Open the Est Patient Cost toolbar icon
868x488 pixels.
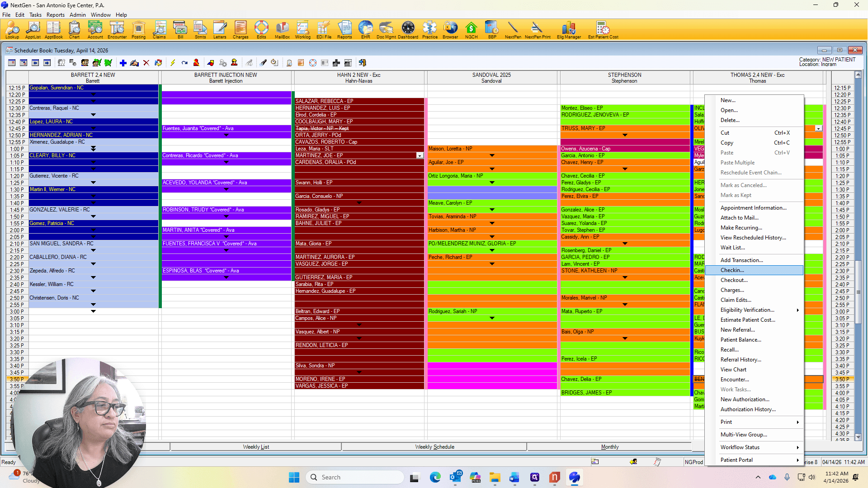[603, 30]
